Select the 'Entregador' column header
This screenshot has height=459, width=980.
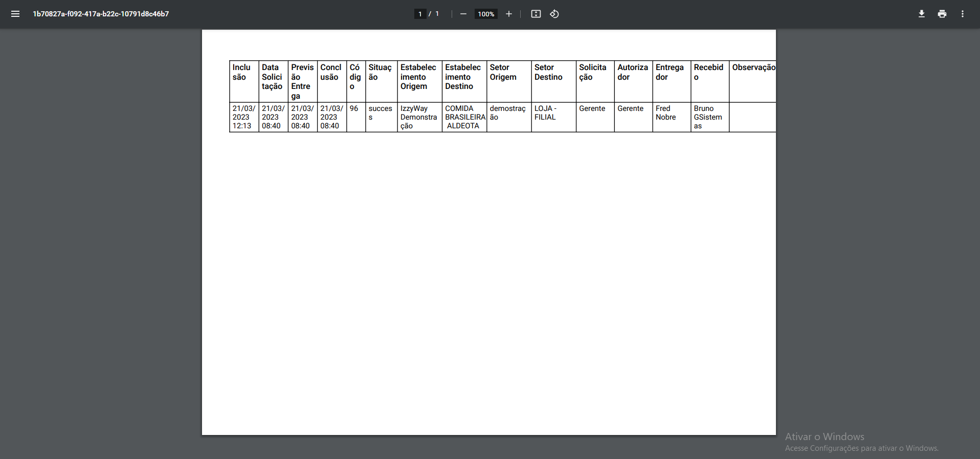tap(672, 81)
